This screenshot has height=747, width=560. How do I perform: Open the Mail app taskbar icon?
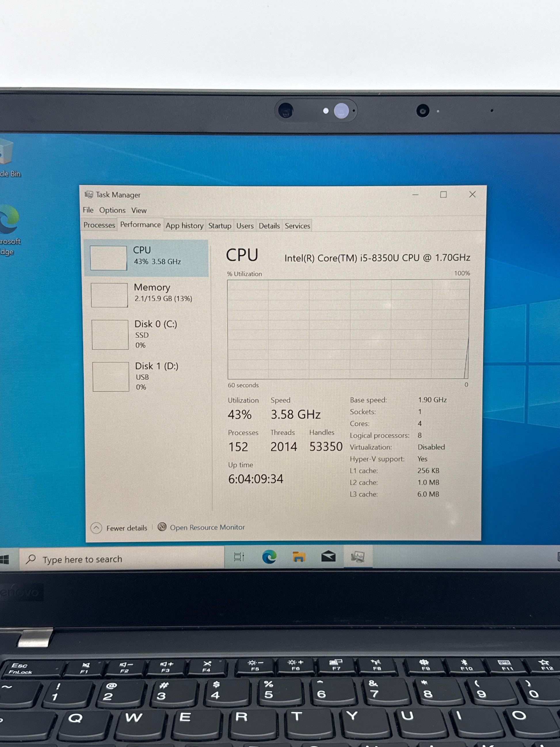328,556
